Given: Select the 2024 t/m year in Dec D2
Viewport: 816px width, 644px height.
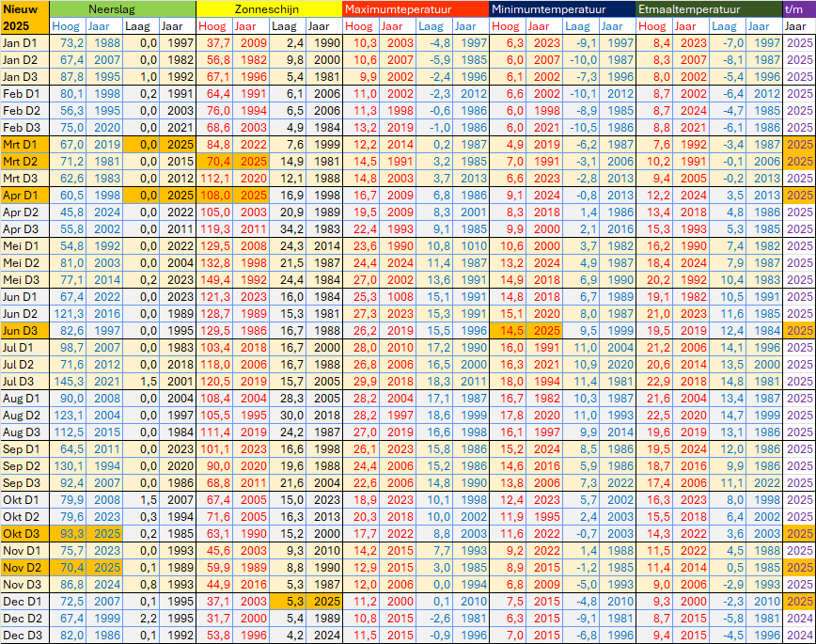Looking at the screenshot, I should pos(799,618).
